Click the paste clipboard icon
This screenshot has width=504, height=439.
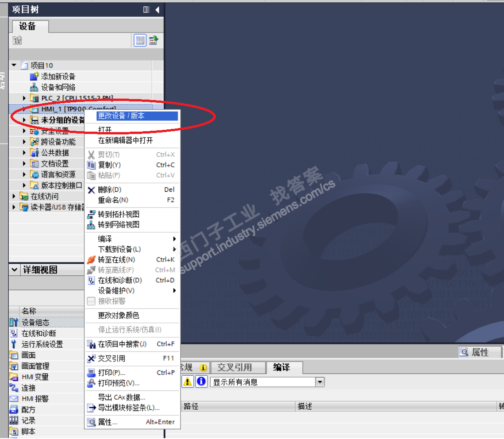click(x=91, y=176)
